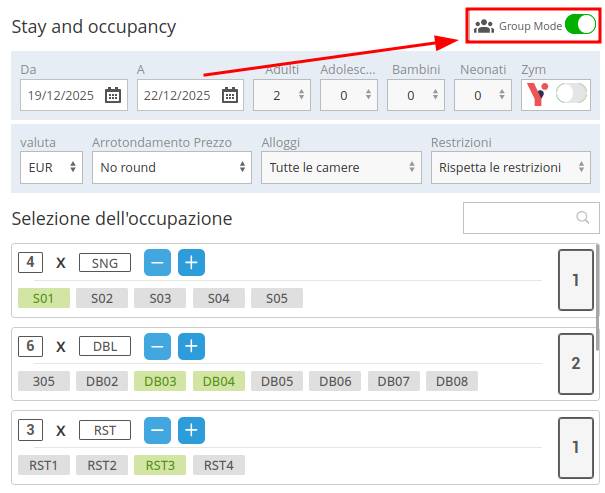Image resolution: width=605 pixels, height=493 pixels.
Task: Toggle room S01 selection
Action: [x=44, y=298]
